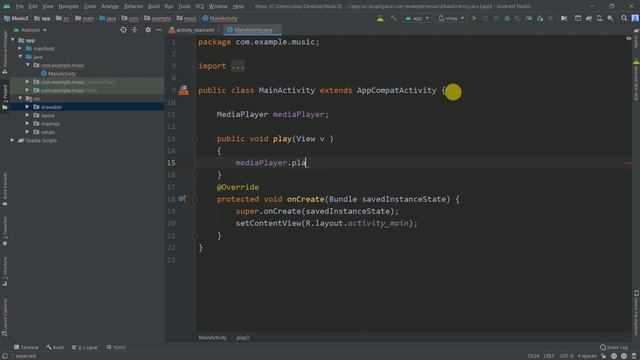
Task: Expand the values folder
Action: coord(27,132)
